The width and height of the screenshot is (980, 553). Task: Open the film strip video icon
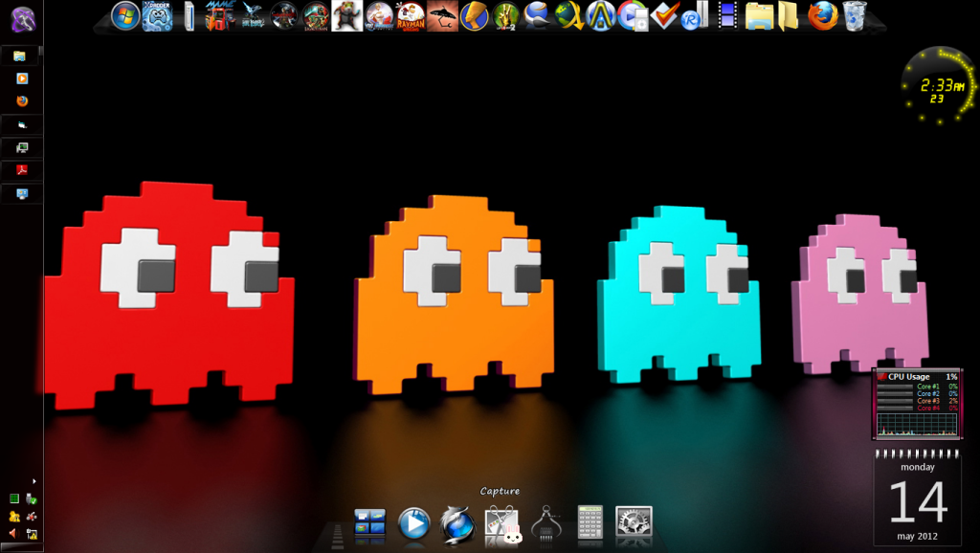coord(727,15)
